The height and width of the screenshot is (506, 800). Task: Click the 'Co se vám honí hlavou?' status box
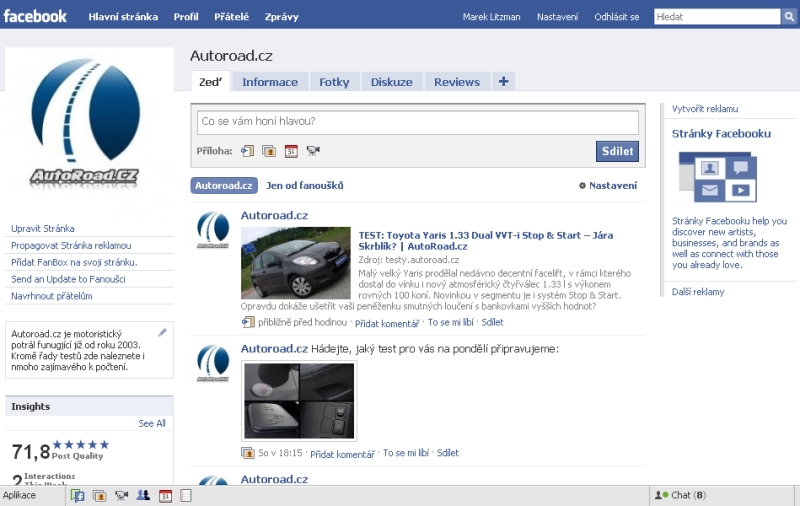[418, 122]
